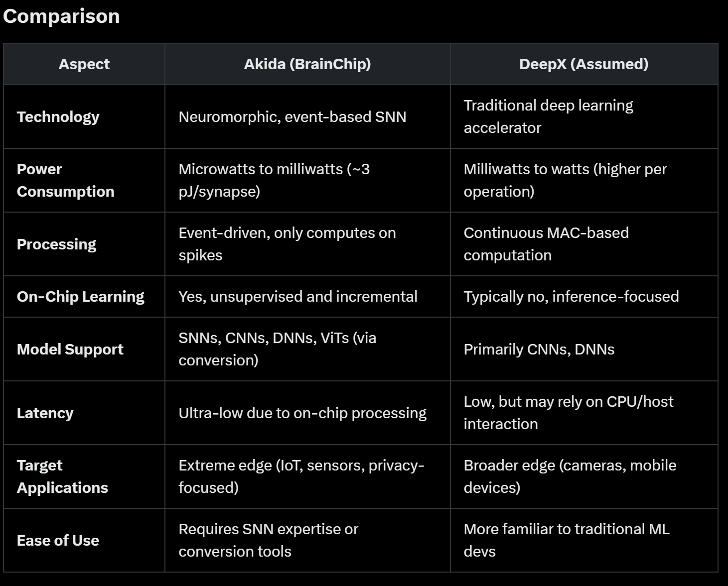Viewport: 728px width, 586px height.
Task: Click the Model Support row label
Action: click(70, 350)
